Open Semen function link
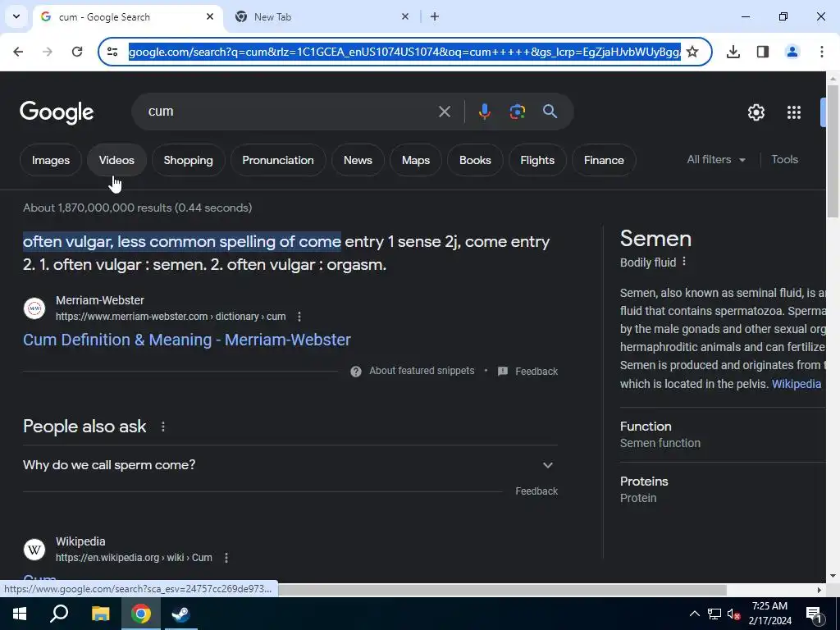Viewport: 840px width, 630px height. 660,443
